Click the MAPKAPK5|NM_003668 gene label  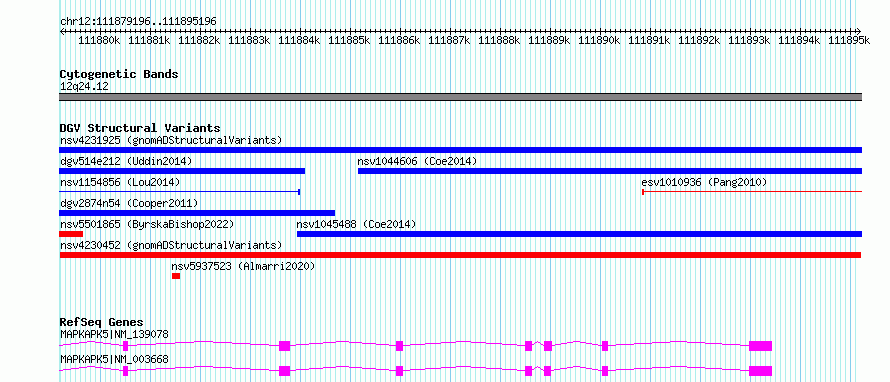[115, 359]
